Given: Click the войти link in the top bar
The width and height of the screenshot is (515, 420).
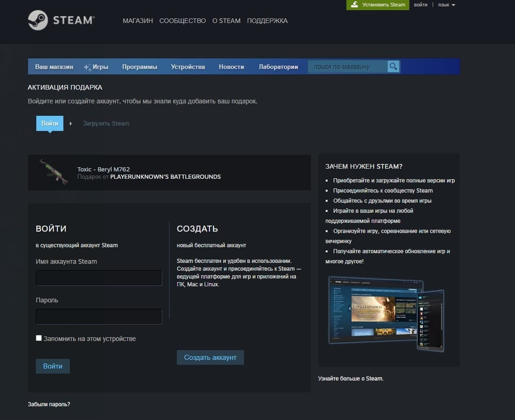Looking at the screenshot, I should [420, 5].
